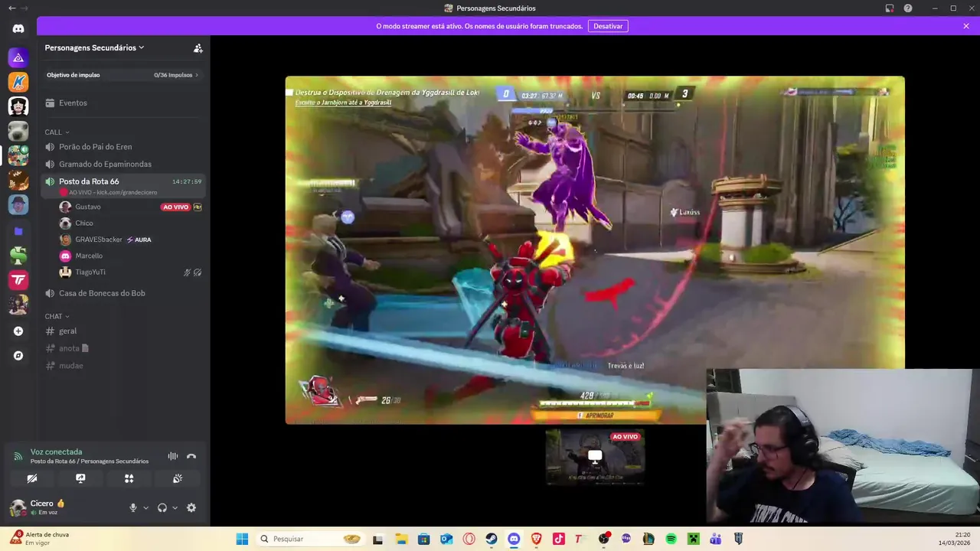Open Alerta de chuva weather widget

tap(40, 539)
